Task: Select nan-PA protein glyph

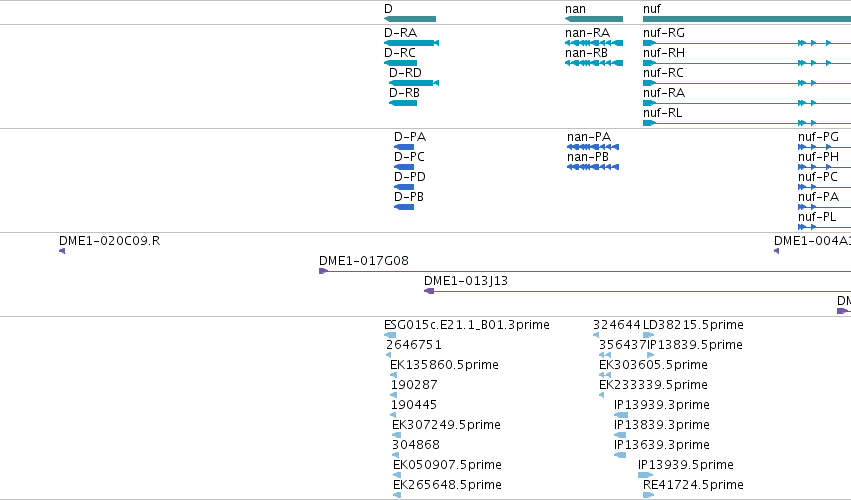Action: pos(593,147)
